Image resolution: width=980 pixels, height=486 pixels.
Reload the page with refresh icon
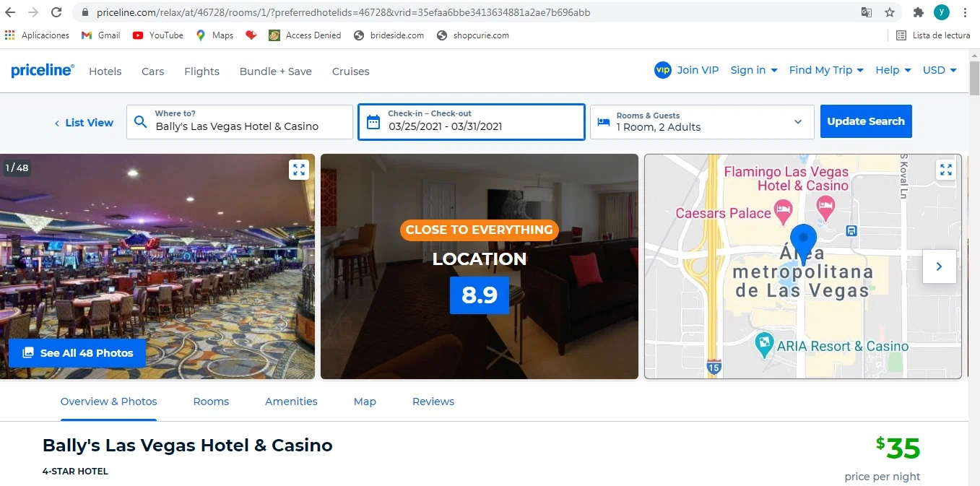click(56, 12)
